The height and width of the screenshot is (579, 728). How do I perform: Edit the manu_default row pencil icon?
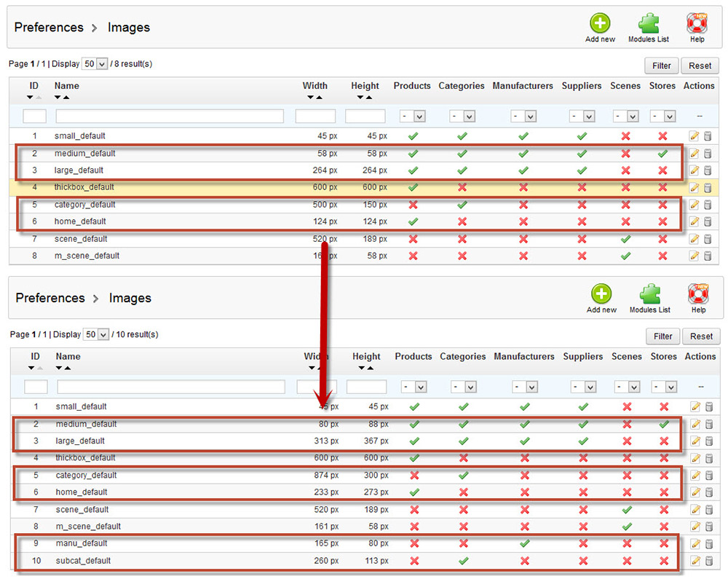tap(695, 543)
